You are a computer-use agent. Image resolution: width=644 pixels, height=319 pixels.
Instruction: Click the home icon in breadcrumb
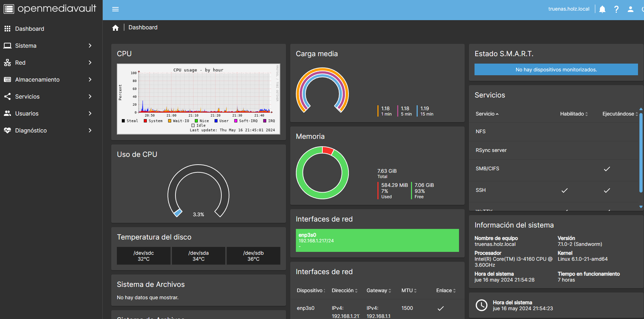click(x=115, y=28)
